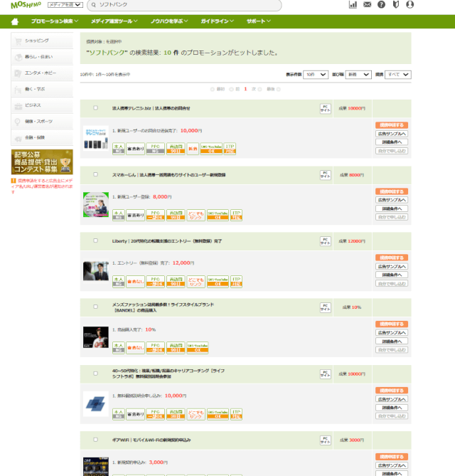Click orange 提携申請する button for first promotion
The height and width of the screenshot is (476, 455).
tap(392, 125)
